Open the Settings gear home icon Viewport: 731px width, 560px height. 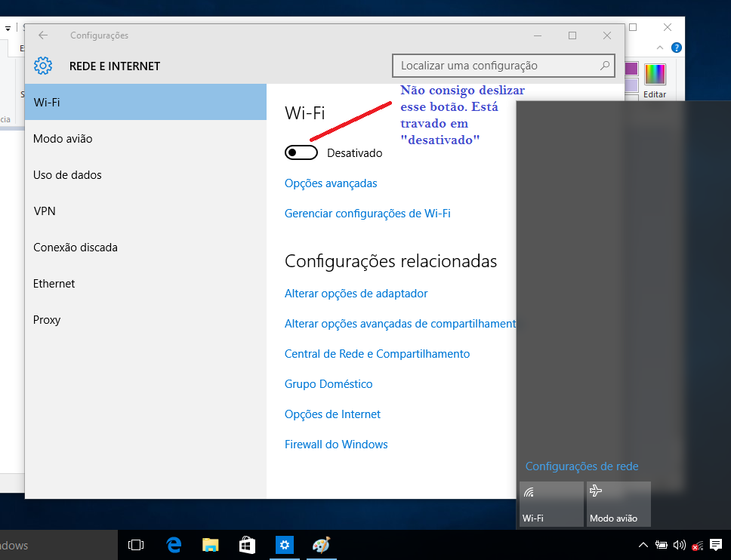tap(43, 66)
